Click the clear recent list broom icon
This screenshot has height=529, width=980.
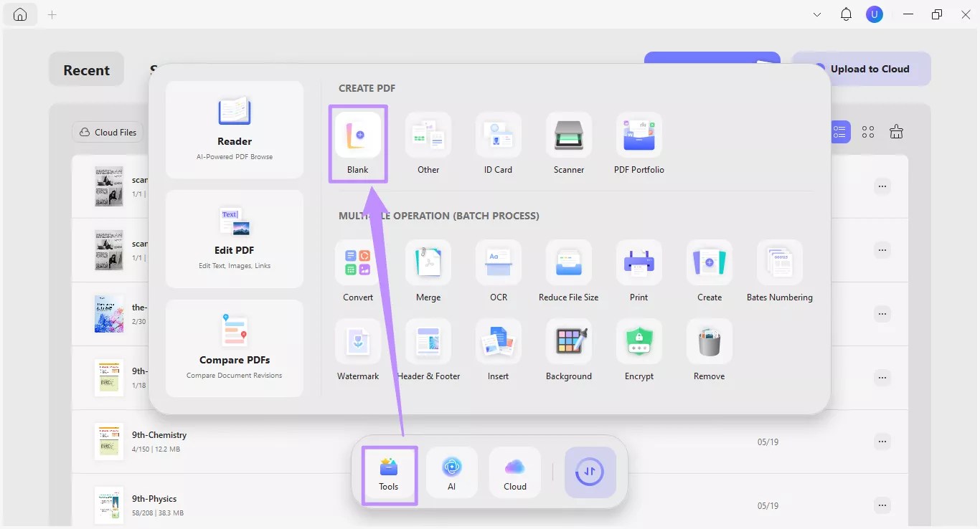tap(896, 131)
